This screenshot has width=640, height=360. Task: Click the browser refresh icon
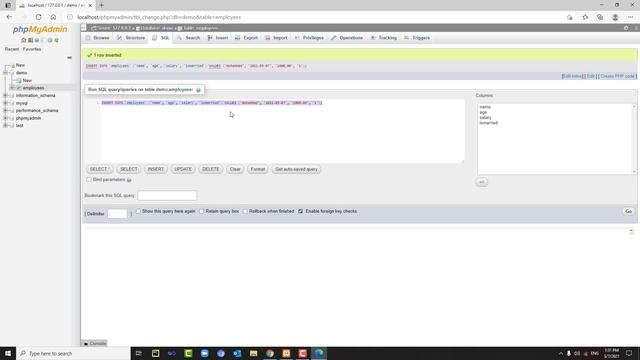pos(38,17)
